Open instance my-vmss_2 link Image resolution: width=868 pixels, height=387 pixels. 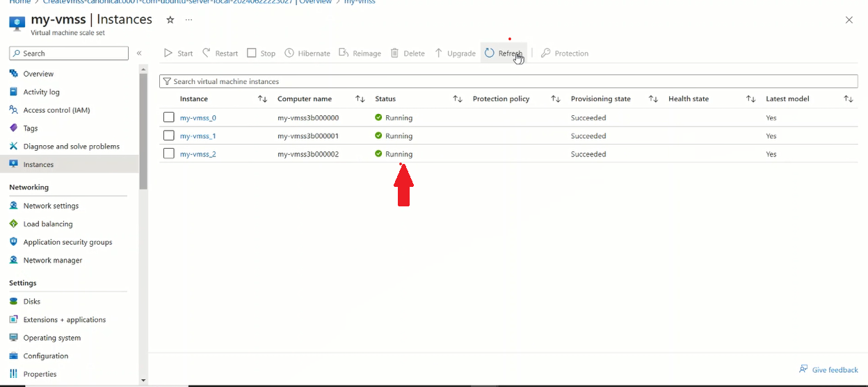(198, 154)
